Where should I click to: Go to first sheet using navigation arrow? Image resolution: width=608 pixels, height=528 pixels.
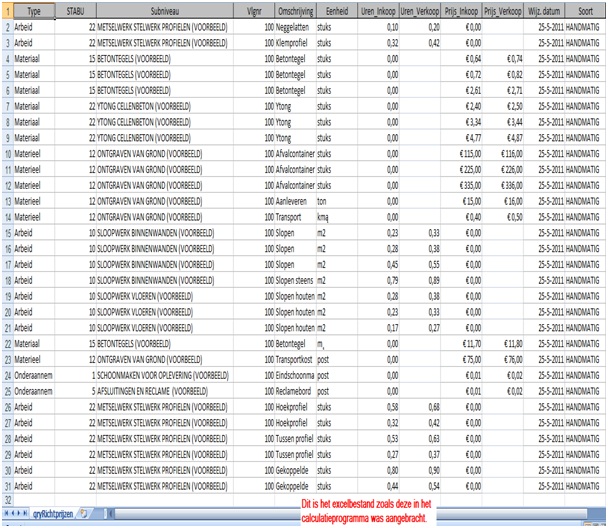(x=5, y=512)
